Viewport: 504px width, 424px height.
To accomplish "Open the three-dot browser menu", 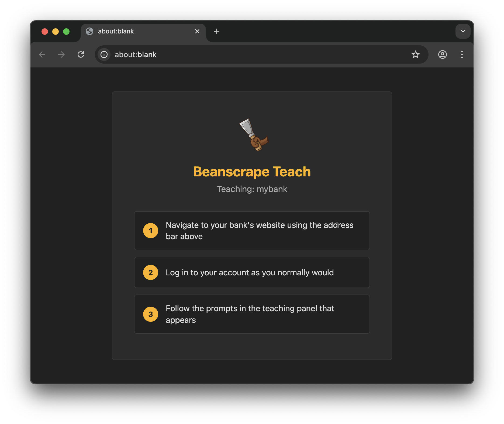I will coord(462,55).
